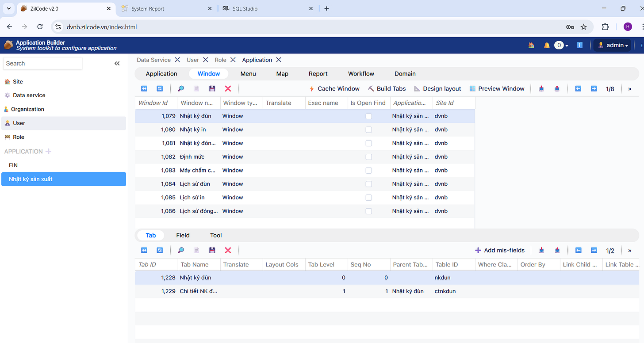Open Chrome tab search dropdown arrow
The height and width of the screenshot is (343, 644).
click(x=8, y=8)
